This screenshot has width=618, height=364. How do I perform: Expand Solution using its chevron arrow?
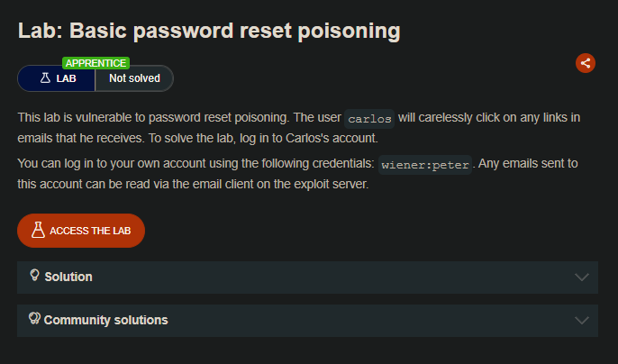pos(581,277)
